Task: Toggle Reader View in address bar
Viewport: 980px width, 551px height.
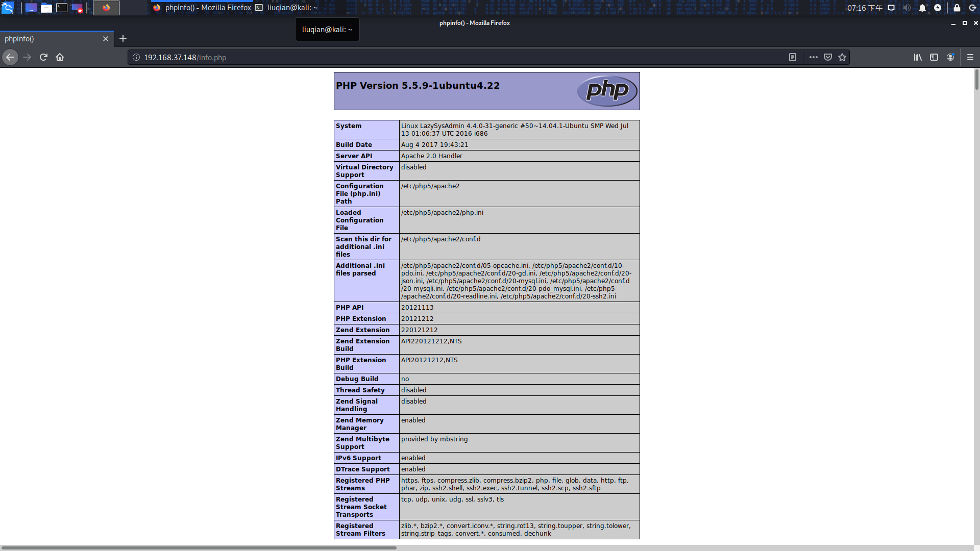Action: click(x=792, y=57)
